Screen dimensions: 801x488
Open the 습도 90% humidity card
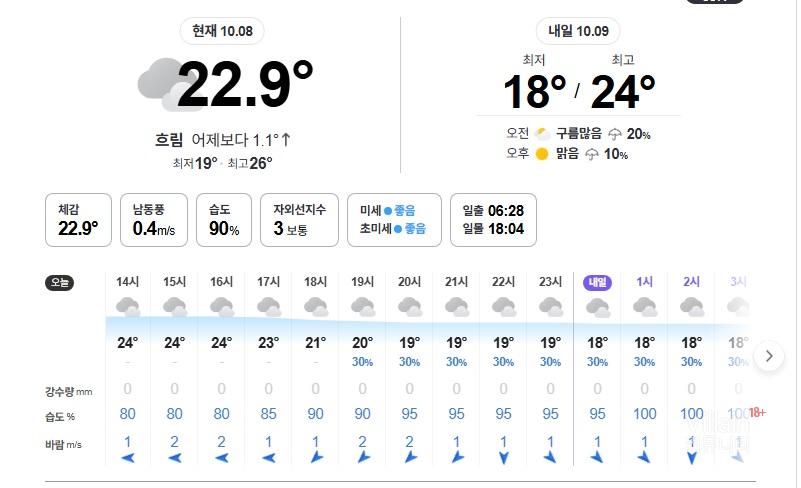pos(224,220)
